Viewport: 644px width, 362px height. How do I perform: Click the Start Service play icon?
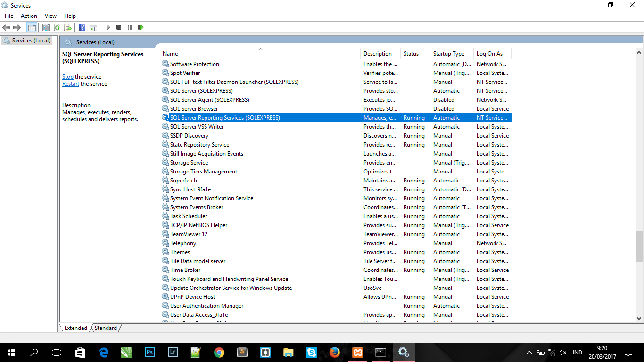(x=108, y=27)
